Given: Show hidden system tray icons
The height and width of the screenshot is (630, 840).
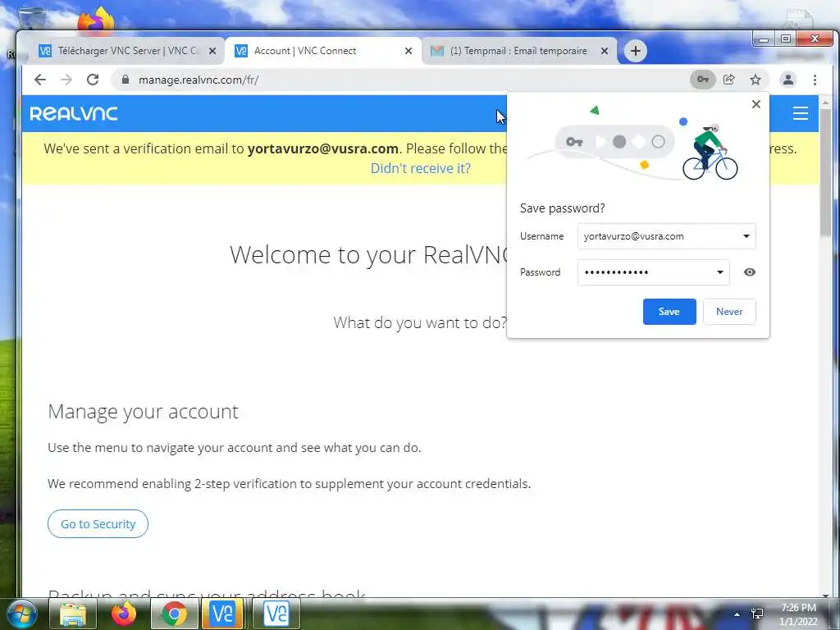Looking at the screenshot, I should click(737, 614).
